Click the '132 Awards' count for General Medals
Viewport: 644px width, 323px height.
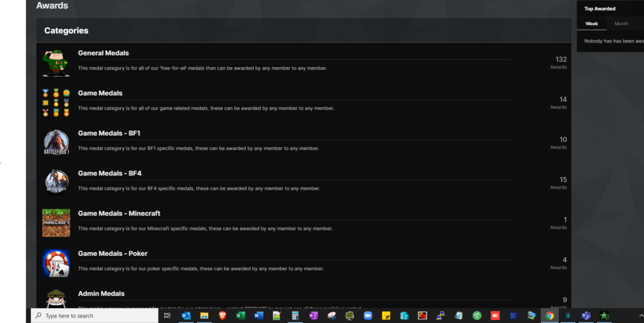point(558,63)
